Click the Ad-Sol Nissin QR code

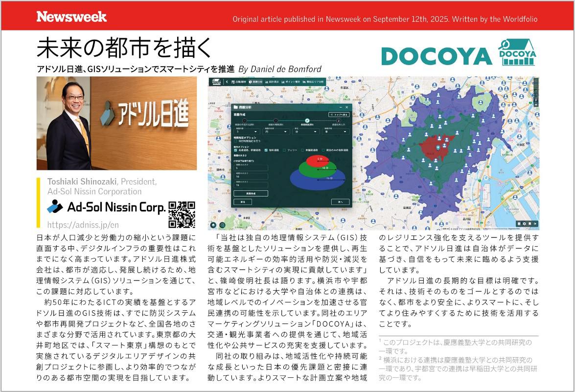(x=182, y=214)
